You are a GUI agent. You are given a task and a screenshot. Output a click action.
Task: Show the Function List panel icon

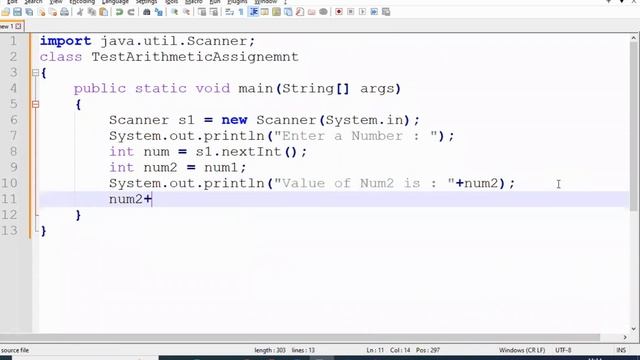coord(300,12)
